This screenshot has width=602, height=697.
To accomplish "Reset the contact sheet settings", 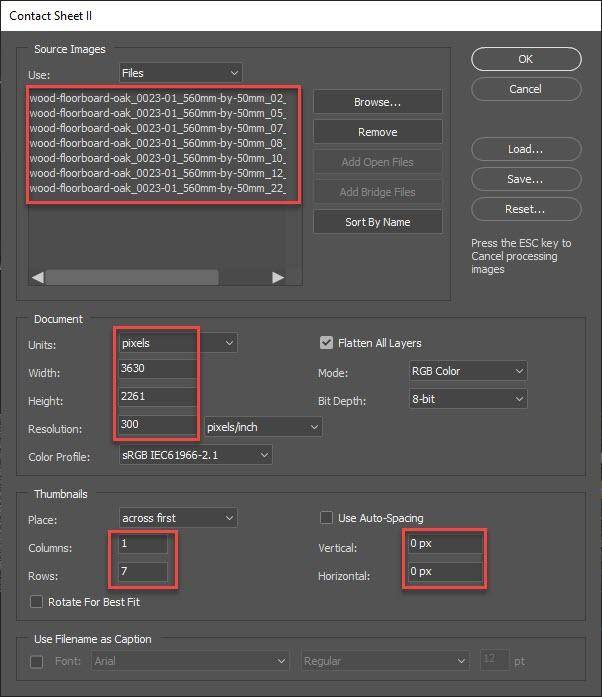I will point(525,209).
